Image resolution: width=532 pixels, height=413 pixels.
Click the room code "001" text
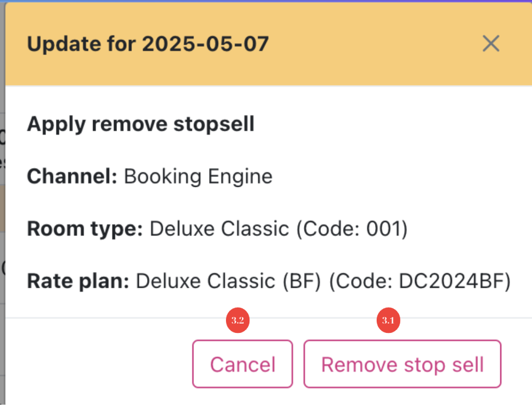click(385, 229)
